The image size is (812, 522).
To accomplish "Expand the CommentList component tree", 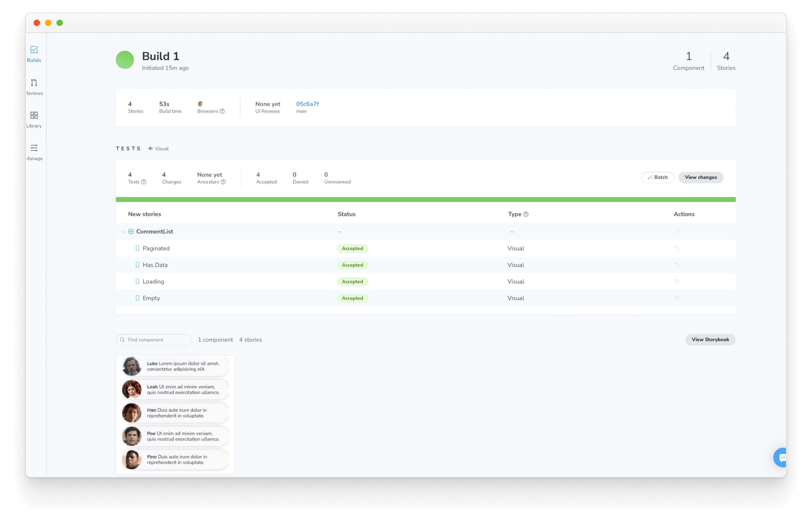I will click(x=122, y=232).
